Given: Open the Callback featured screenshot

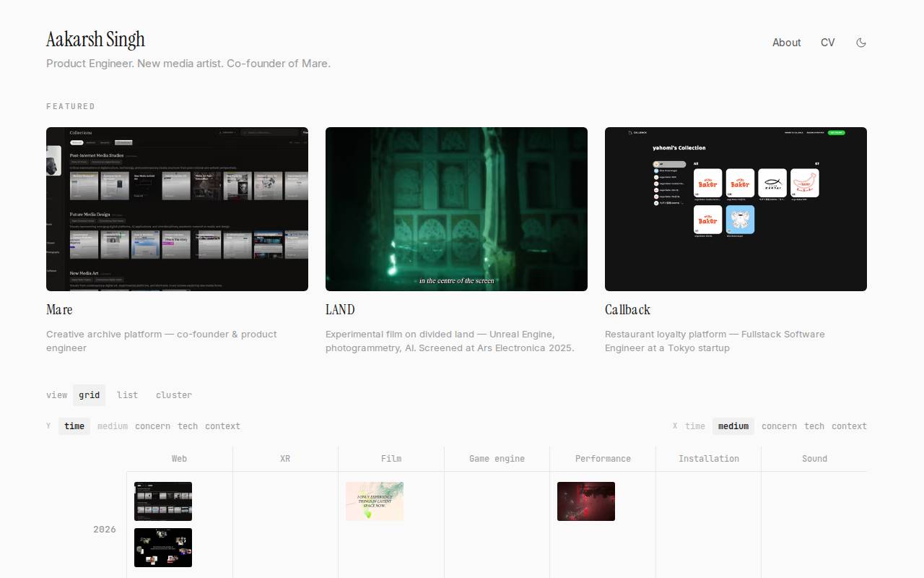Looking at the screenshot, I should 736,209.
